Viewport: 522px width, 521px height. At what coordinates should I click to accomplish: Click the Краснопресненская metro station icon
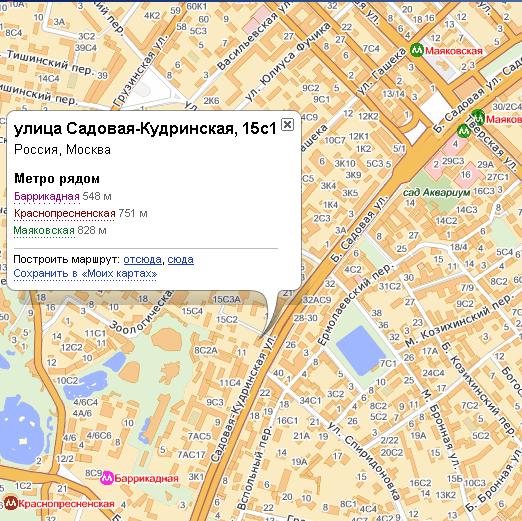coord(11,503)
